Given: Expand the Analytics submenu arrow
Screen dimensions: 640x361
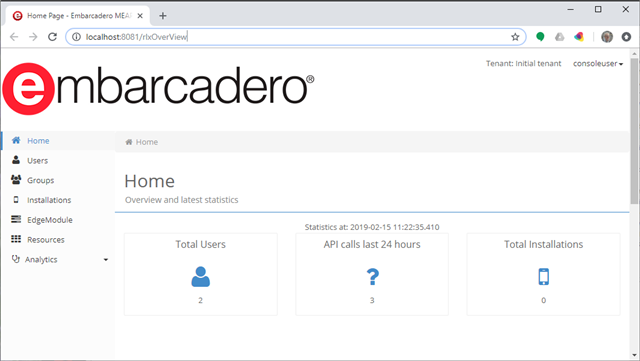Looking at the screenshot, I should [106, 260].
